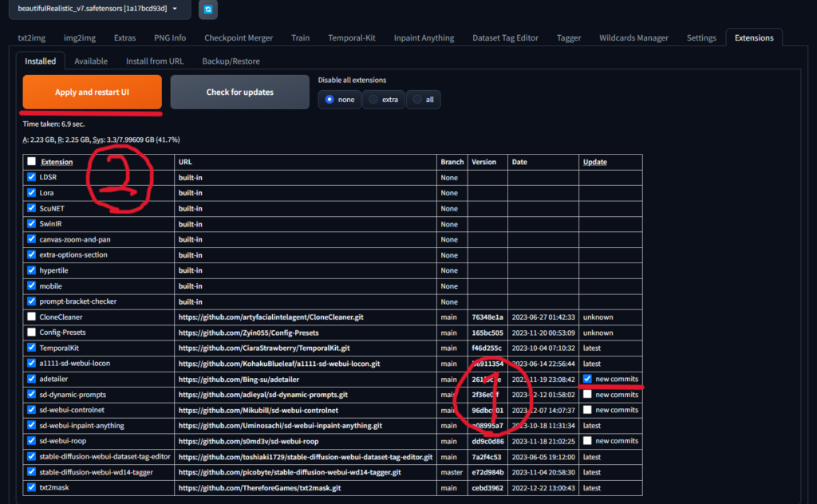This screenshot has width=817, height=504.
Task: Select the 'all' disable-extensions radio option
Action: click(x=423, y=100)
